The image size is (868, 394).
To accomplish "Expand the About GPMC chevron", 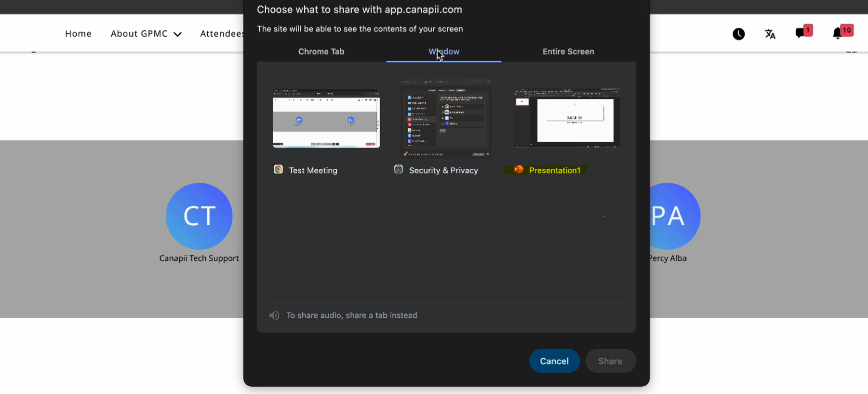I will point(177,34).
